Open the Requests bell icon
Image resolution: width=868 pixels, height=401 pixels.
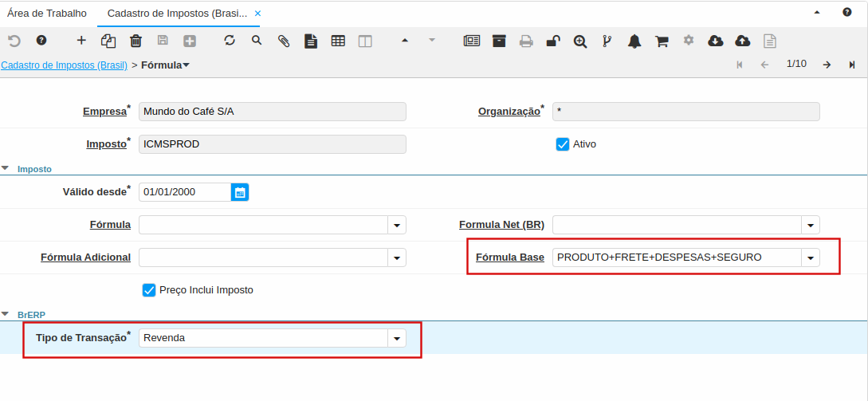tap(634, 41)
